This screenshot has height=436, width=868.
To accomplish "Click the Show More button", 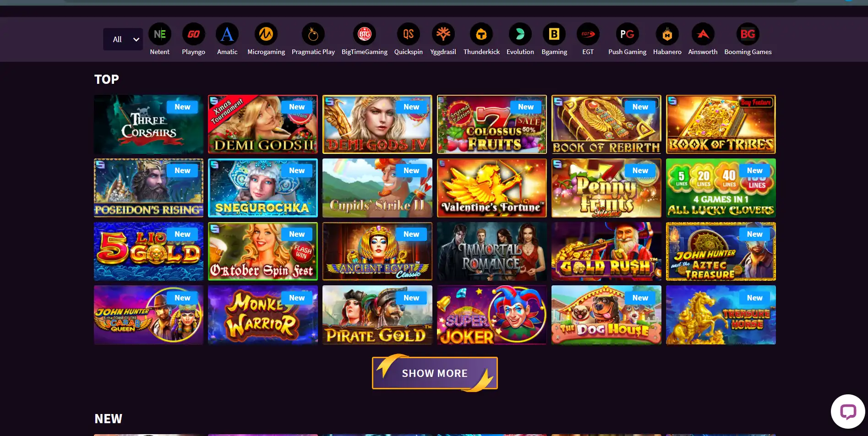I will 435,373.
